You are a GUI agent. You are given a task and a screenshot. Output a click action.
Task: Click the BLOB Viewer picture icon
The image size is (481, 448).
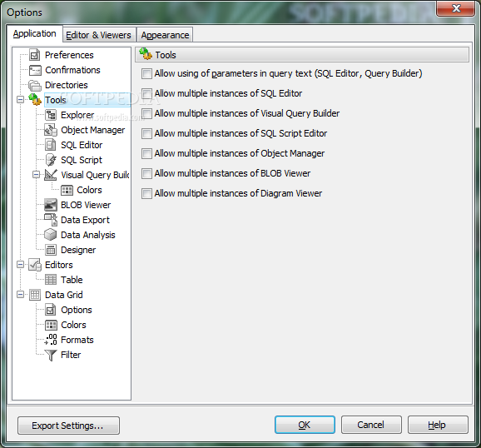click(51, 205)
